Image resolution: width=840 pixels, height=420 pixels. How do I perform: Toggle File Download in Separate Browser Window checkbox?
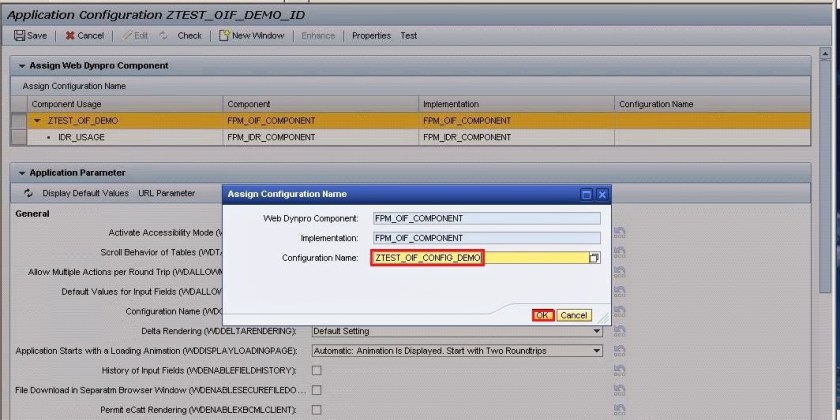point(317,390)
